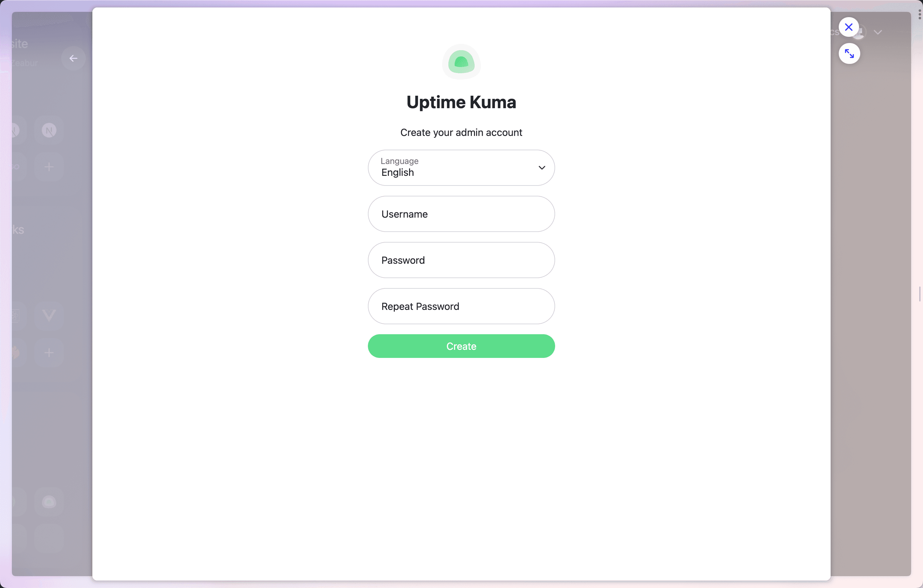The image size is (923, 588).
Task: Click the Repeat Password input field
Action: click(x=461, y=306)
